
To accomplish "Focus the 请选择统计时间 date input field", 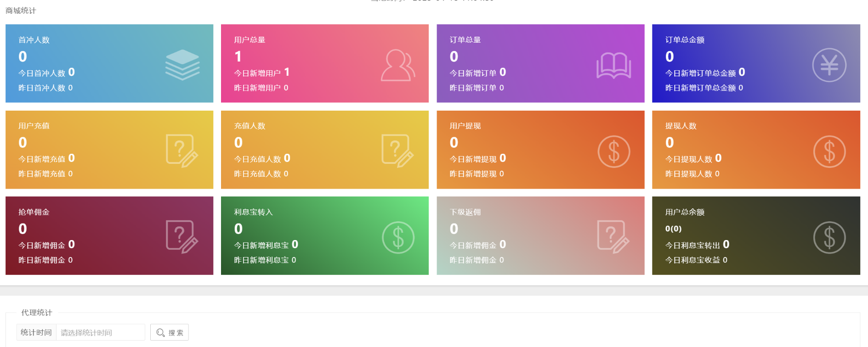I will tap(100, 332).
